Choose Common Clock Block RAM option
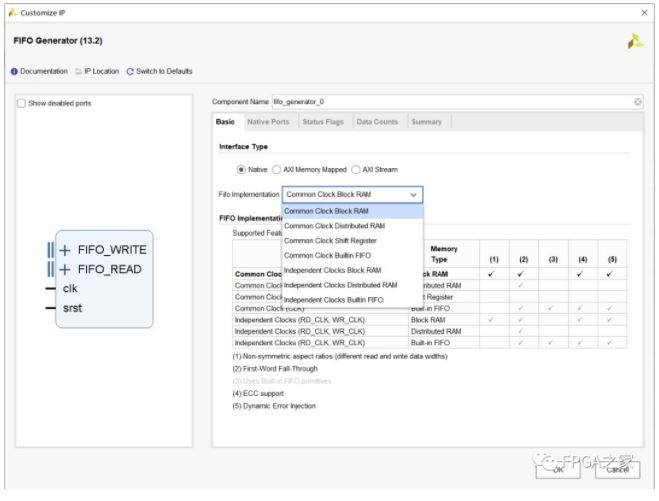Image resolution: width=659 pixels, height=501 pixels. click(x=352, y=211)
